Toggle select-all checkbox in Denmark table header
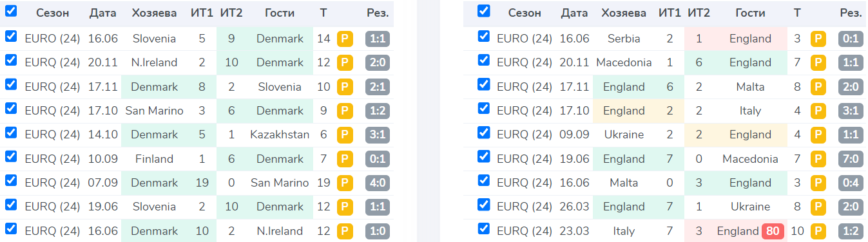The height and width of the screenshot is (242, 868). point(11,11)
